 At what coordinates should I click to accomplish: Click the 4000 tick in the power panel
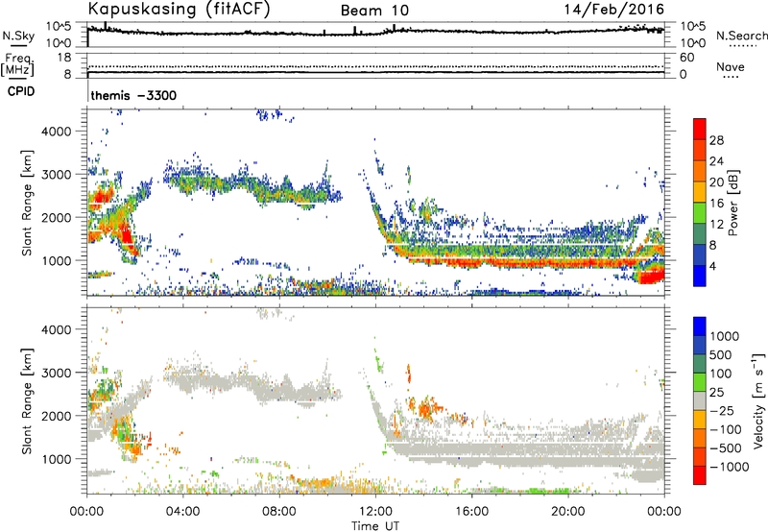click(x=56, y=132)
